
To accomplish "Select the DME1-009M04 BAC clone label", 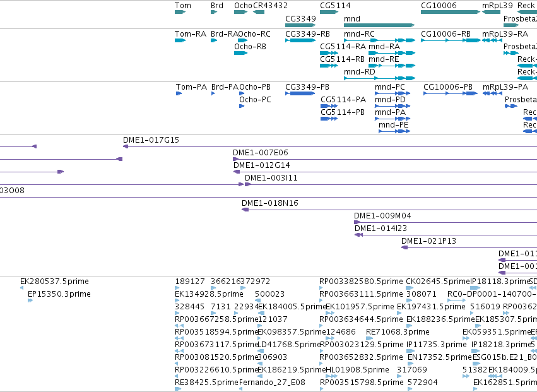I will point(382,217).
